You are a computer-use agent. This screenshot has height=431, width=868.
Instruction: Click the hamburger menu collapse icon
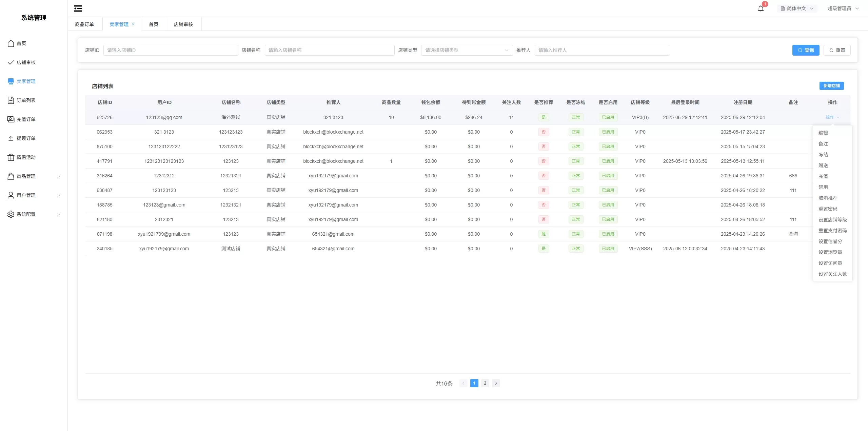click(x=78, y=8)
